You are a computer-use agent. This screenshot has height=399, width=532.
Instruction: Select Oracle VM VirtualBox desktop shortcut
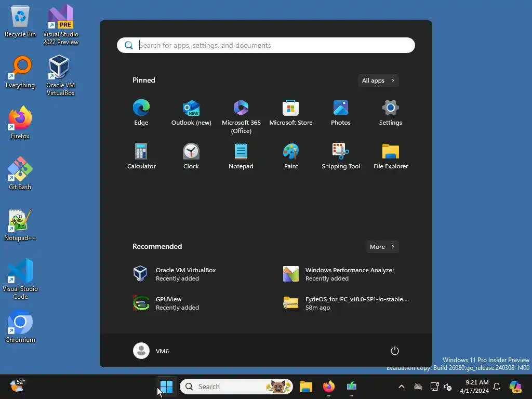pyautogui.click(x=60, y=75)
